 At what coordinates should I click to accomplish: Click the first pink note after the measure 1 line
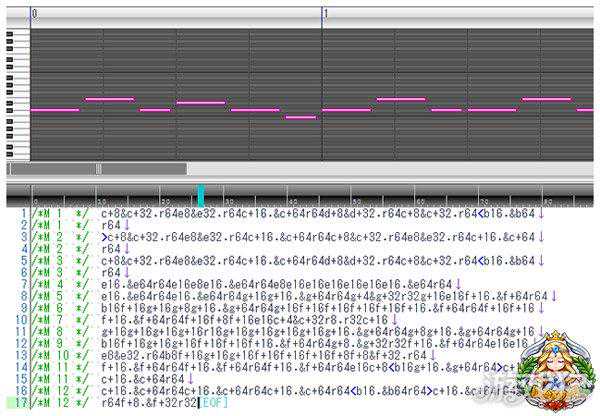[x=347, y=109]
